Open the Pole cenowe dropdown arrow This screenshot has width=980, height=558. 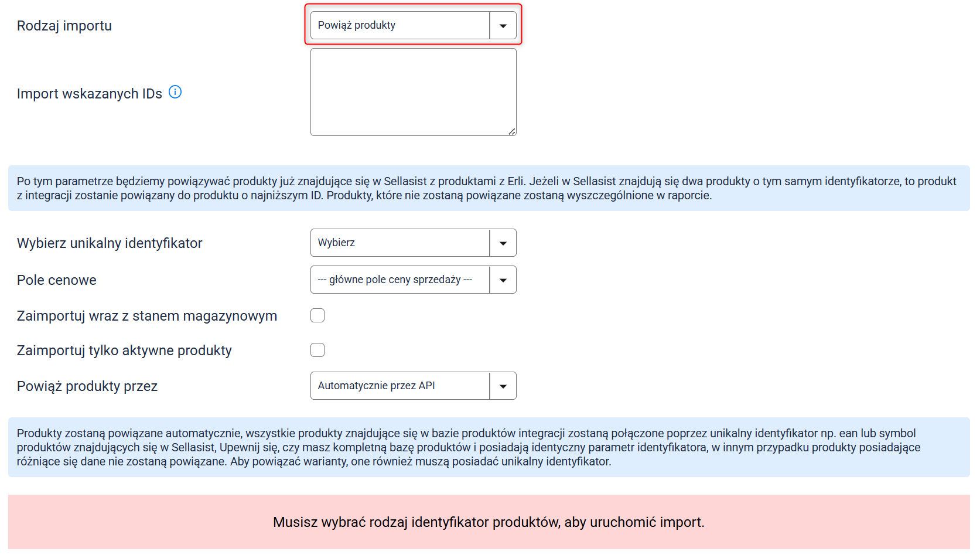pyautogui.click(x=503, y=280)
